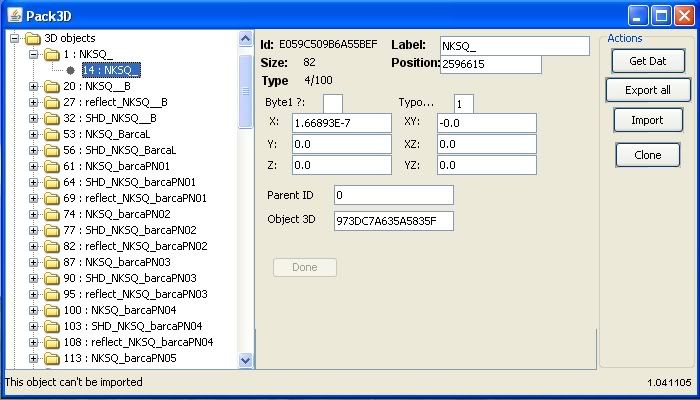Click folder icon of 90 : SHD_NKSQ_barcaPN03
Viewport: 700px width, 400px height.
pos(52,278)
